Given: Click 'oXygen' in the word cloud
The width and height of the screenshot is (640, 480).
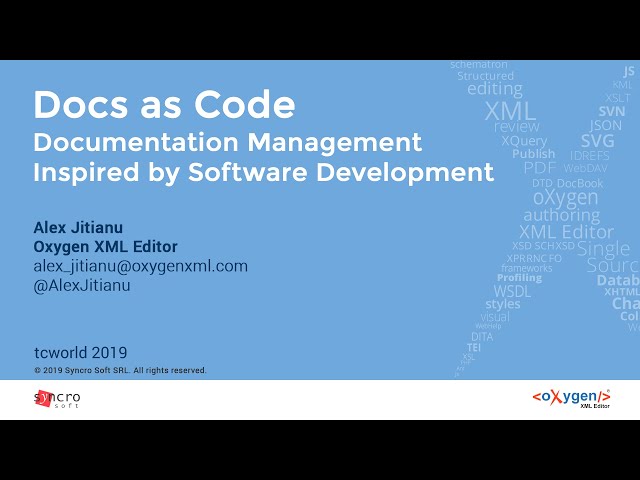Looking at the screenshot, I should coord(566,198).
